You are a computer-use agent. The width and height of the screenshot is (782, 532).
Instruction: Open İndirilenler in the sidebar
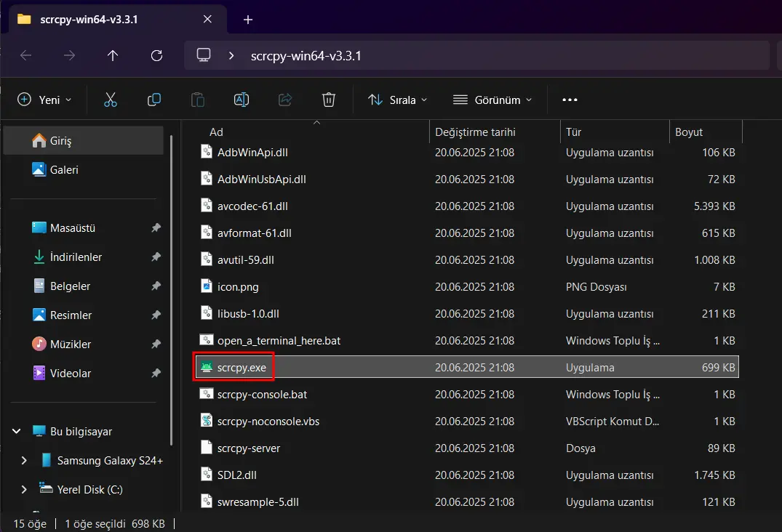[x=83, y=257]
